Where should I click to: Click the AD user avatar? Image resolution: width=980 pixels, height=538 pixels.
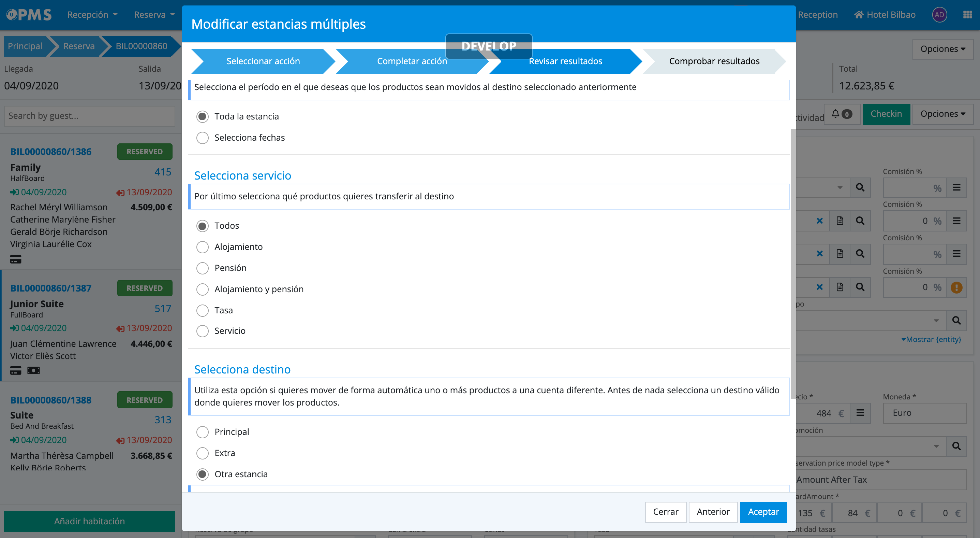939,15
